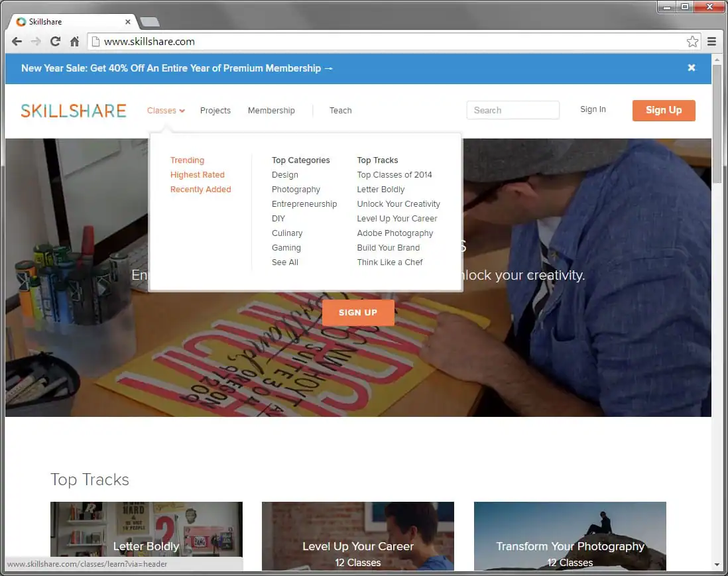Open the Teach navigation link
The width and height of the screenshot is (728, 576).
[340, 111]
